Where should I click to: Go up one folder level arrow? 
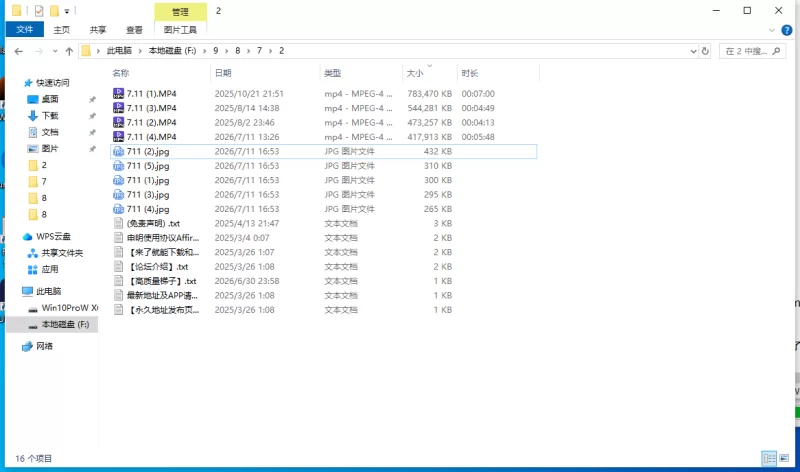click(69, 51)
